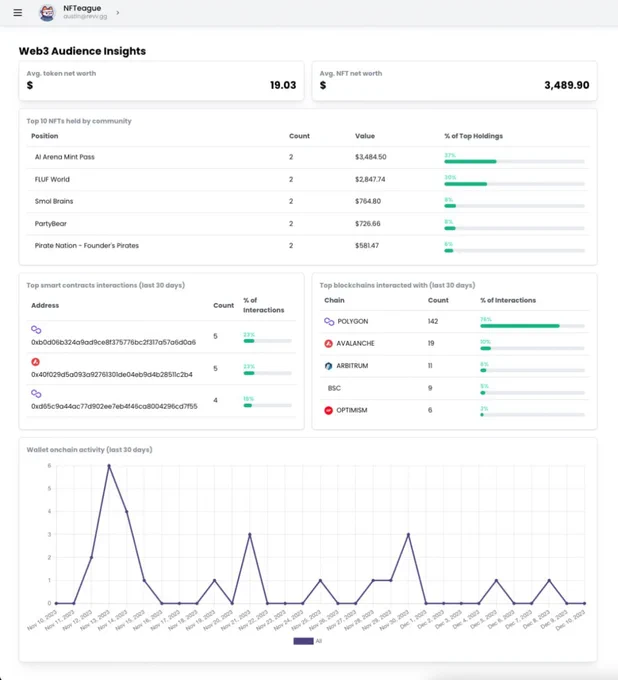Viewport: 618px width, 680px height.
Task: Click value $581.47
Action: [x=367, y=246]
